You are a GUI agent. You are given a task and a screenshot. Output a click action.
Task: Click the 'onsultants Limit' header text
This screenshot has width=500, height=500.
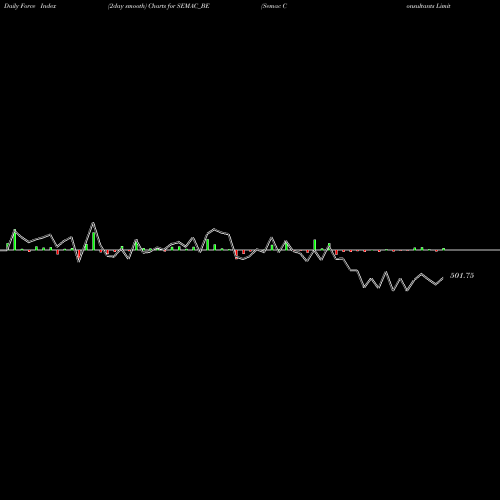(428, 6)
